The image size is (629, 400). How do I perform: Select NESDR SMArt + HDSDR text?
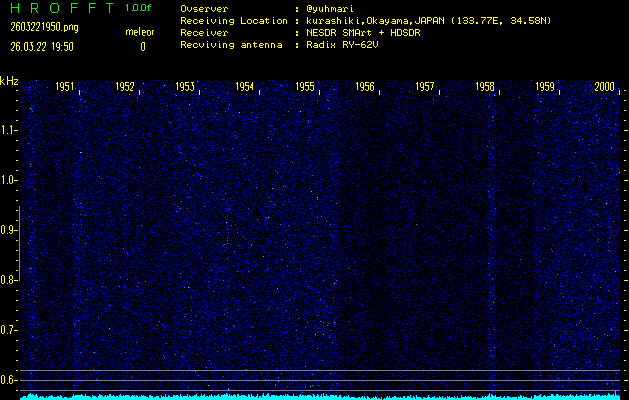tap(363, 33)
